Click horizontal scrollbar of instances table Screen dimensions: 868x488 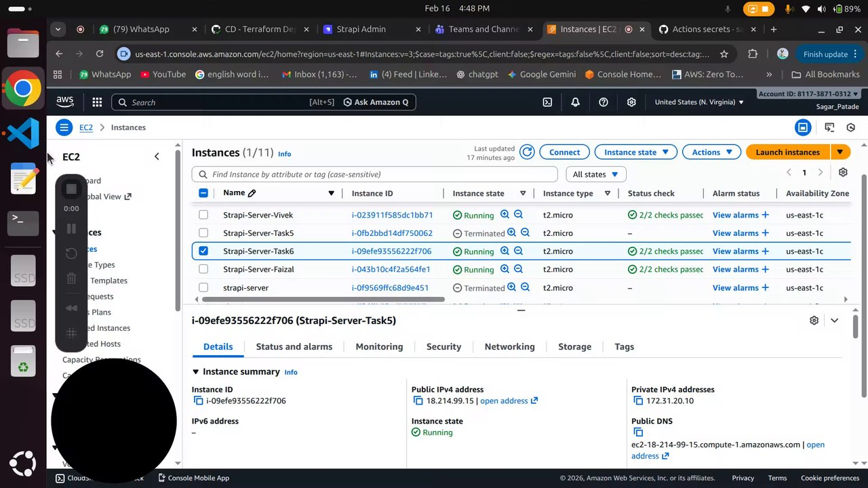[323, 299]
